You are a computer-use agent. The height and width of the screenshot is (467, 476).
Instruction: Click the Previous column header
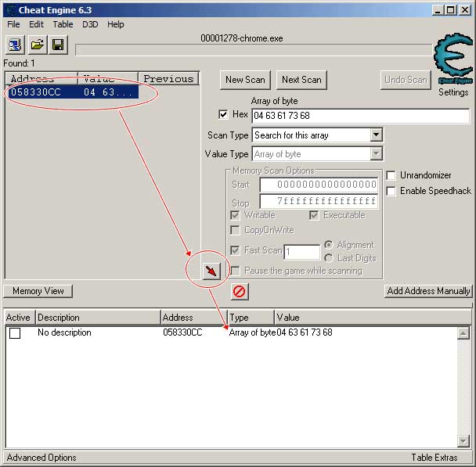(x=169, y=78)
